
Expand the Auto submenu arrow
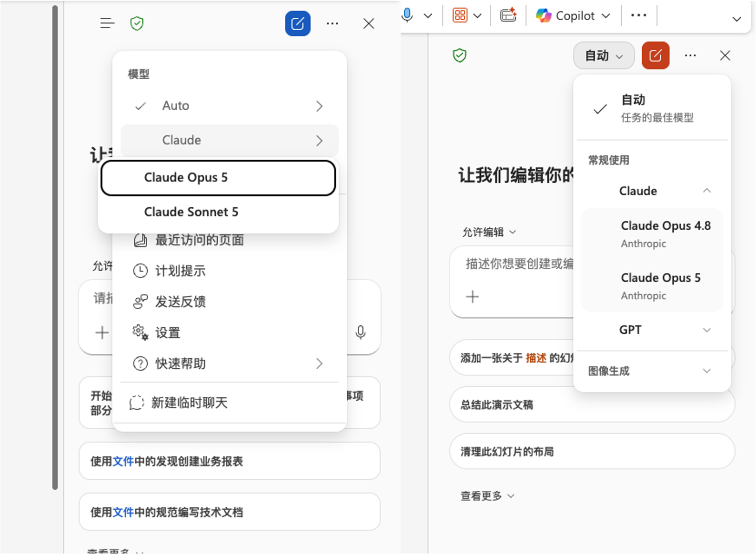319,106
